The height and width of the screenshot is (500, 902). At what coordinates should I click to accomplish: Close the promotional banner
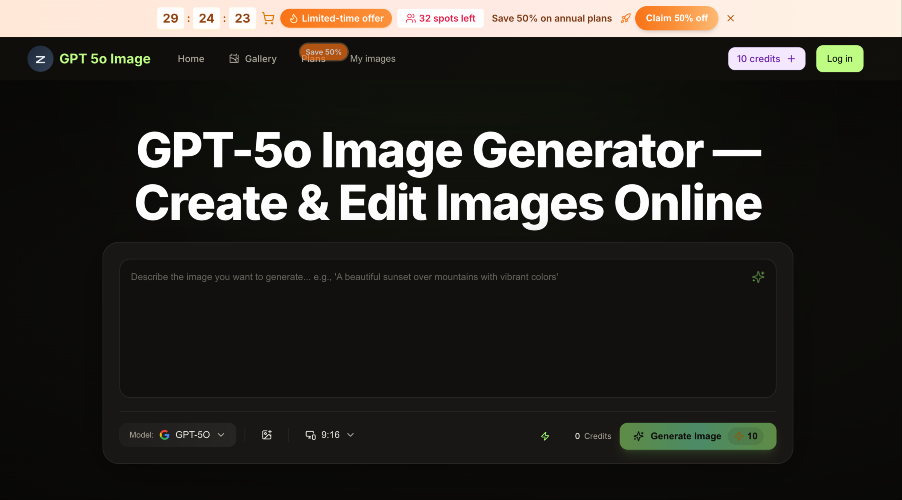(x=730, y=18)
